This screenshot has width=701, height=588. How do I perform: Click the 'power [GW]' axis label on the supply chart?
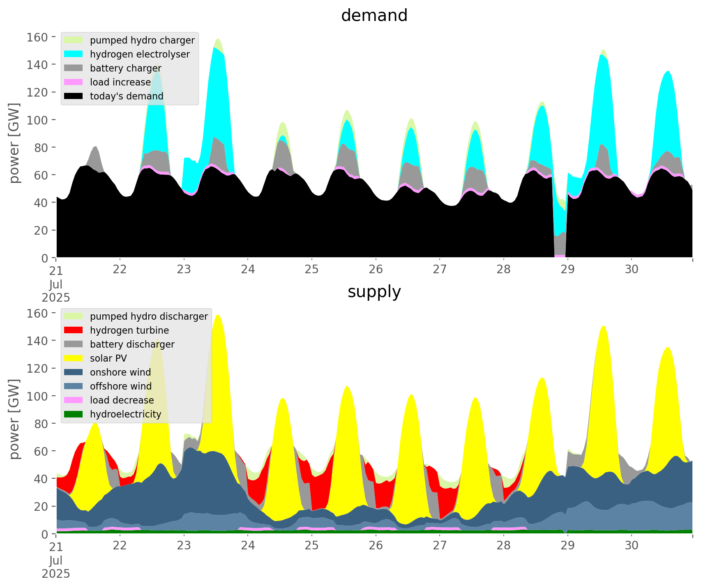pos(15,419)
